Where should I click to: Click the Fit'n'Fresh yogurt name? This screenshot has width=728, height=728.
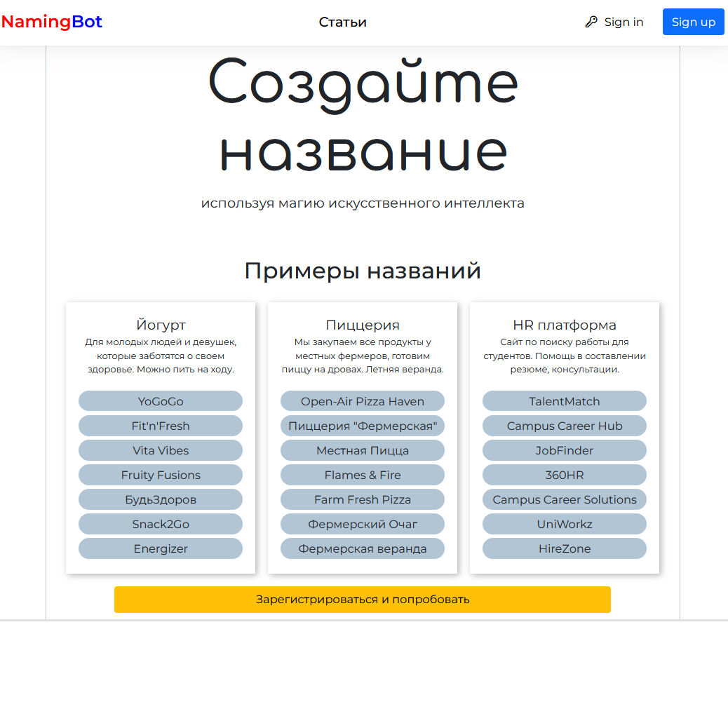click(x=161, y=426)
